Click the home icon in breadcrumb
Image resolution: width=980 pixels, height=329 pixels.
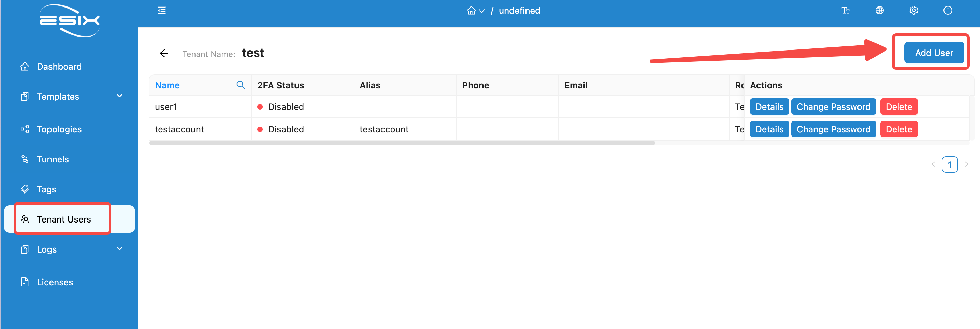tap(471, 11)
